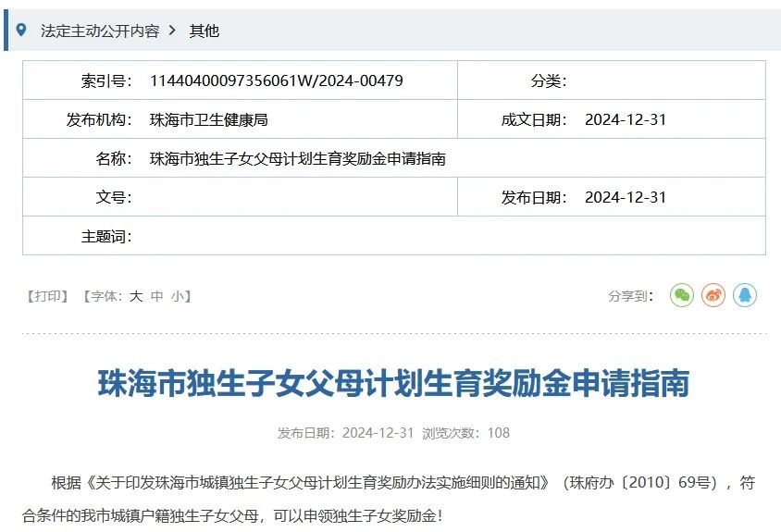Screen dimensions: 781x532
Task: Click 发布日期 table value 2024-12-31
Action: 626,197
